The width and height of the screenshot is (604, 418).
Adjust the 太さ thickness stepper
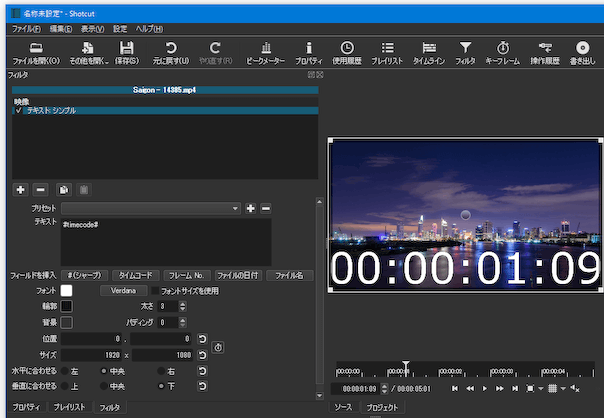click(x=183, y=307)
